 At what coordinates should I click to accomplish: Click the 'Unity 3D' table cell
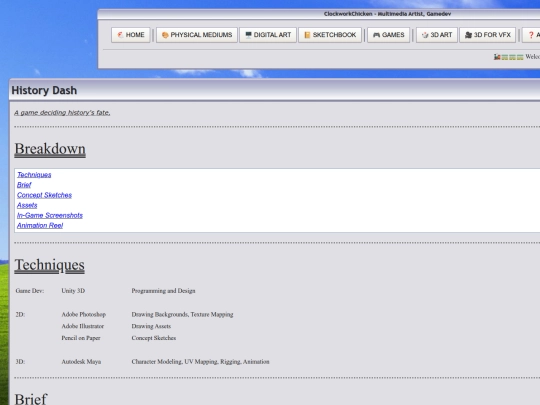click(73, 291)
